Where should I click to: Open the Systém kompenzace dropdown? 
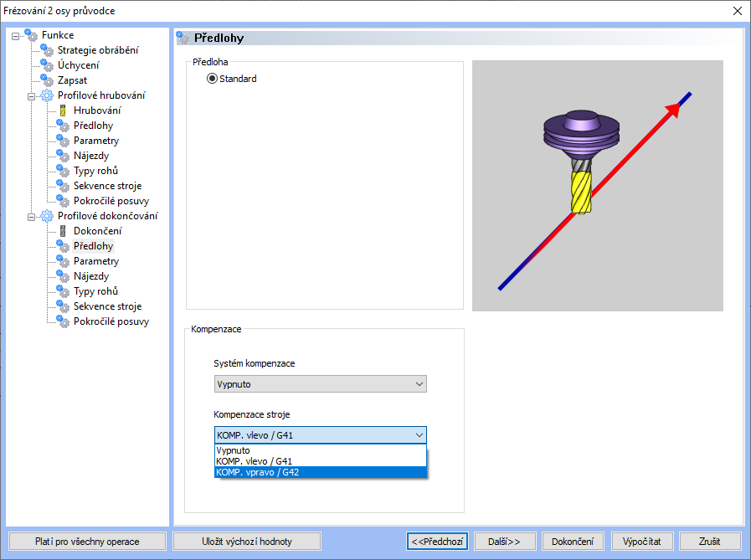[x=321, y=384]
